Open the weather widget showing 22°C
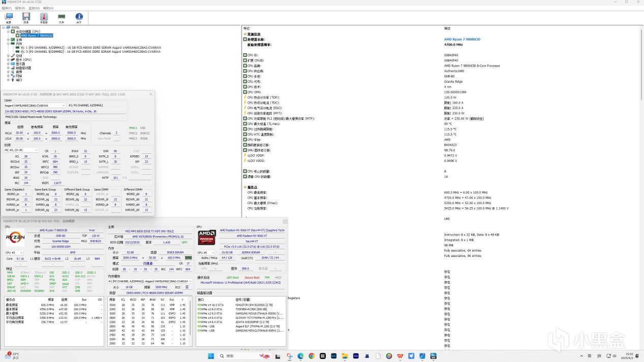The image size is (644, 362). click(x=12, y=356)
